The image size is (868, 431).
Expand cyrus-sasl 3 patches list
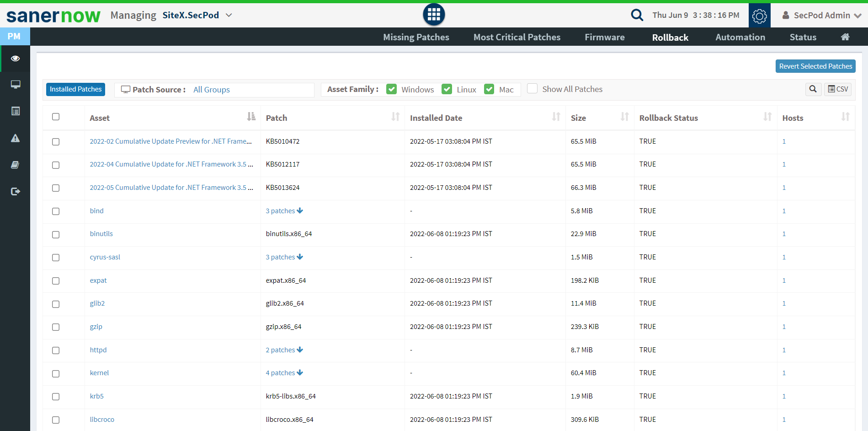coord(284,257)
